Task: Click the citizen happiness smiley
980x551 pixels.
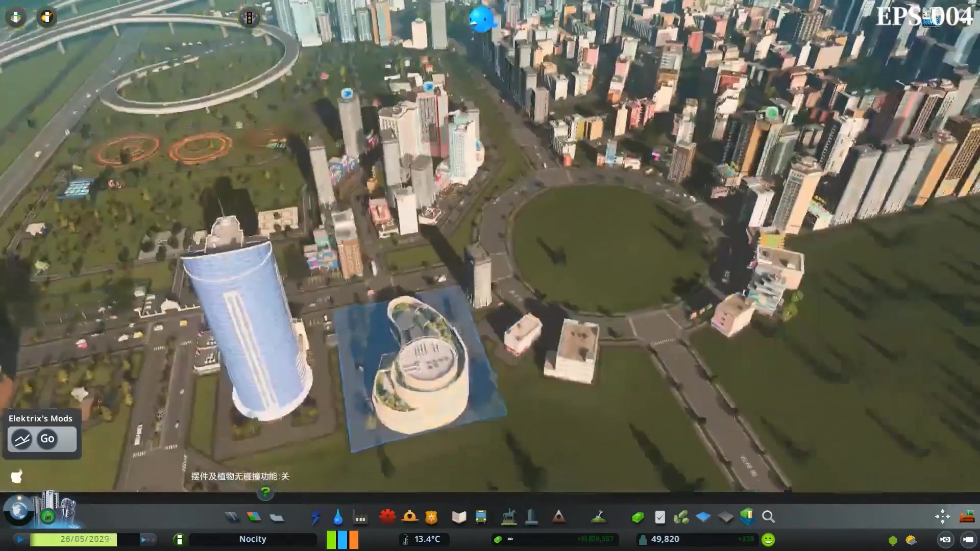Action: pyautogui.click(x=768, y=539)
